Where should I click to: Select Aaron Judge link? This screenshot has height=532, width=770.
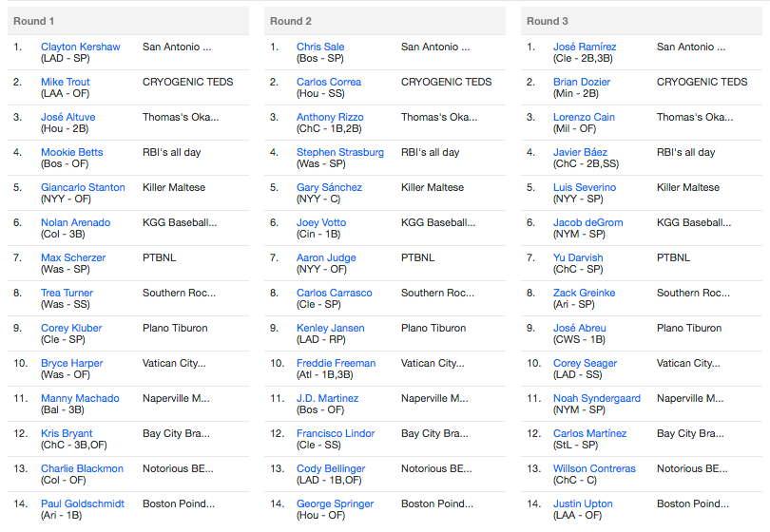coord(326,257)
